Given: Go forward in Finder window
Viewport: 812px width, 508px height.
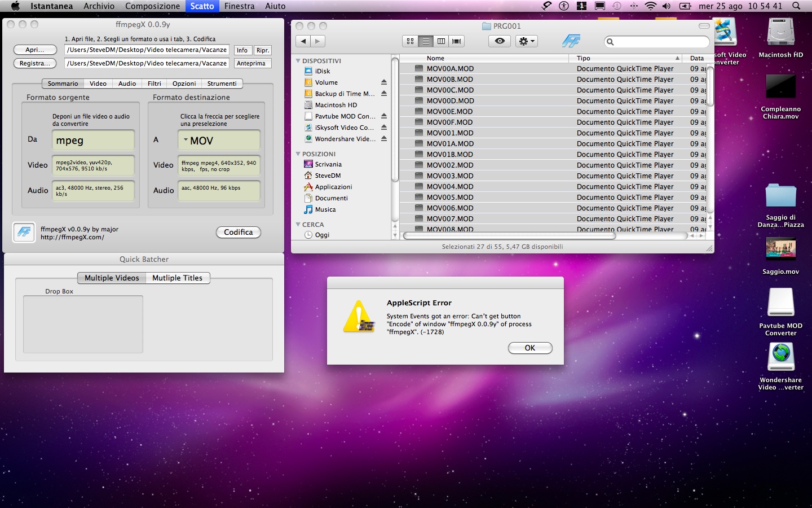Looking at the screenshot, I should tap(318, 41).
